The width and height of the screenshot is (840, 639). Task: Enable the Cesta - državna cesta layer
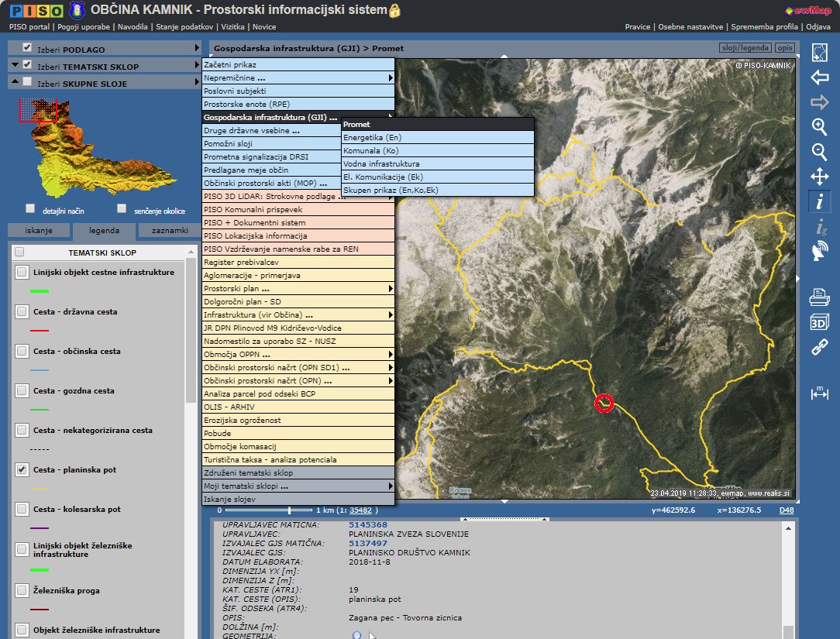coord(22,311)
